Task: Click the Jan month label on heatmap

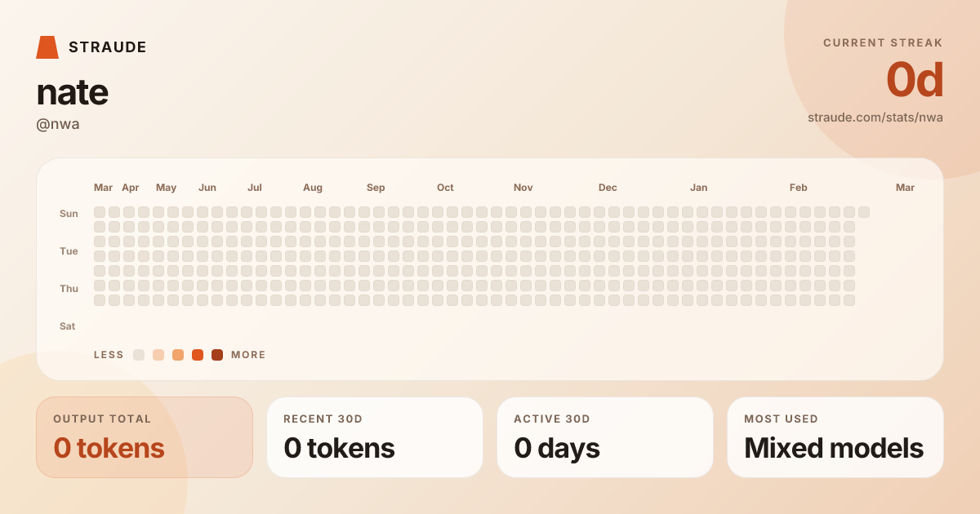Action: click(698, 188)
